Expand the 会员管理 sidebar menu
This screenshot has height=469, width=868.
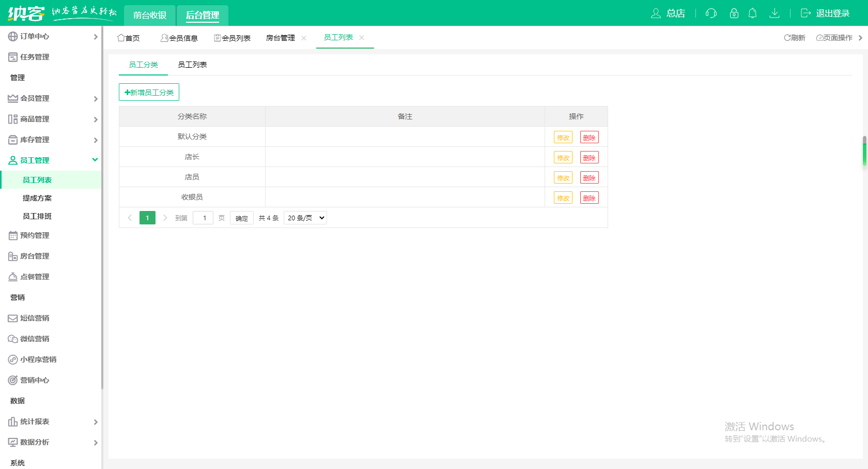[51, 98]
